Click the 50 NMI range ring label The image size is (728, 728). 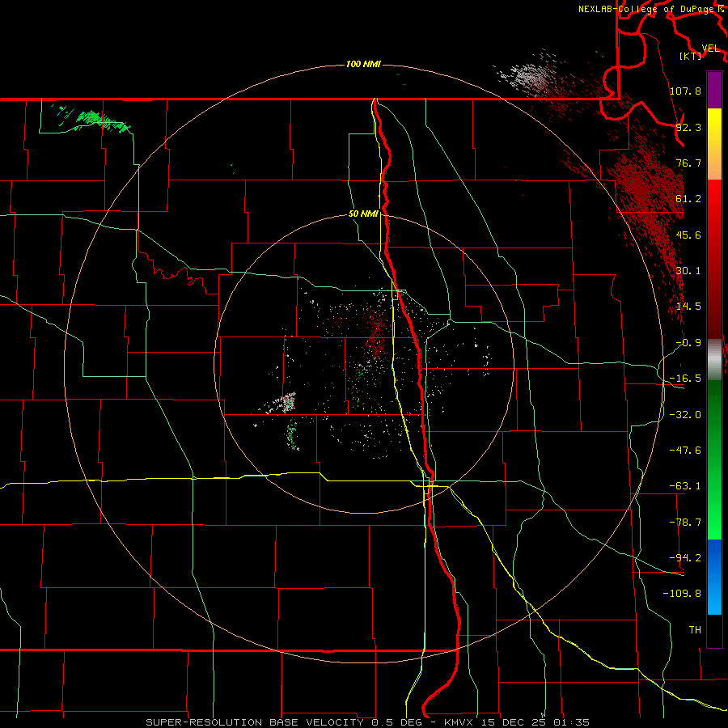click(363, 214)
